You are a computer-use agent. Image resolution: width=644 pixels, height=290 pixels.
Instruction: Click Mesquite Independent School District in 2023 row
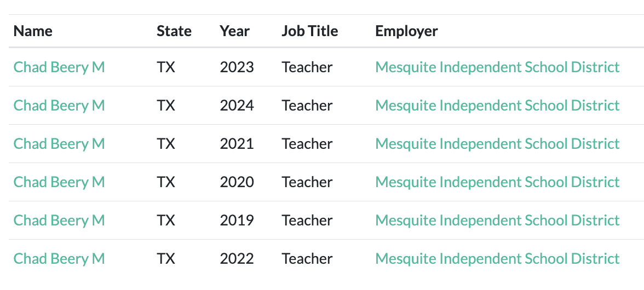[497, 67]
